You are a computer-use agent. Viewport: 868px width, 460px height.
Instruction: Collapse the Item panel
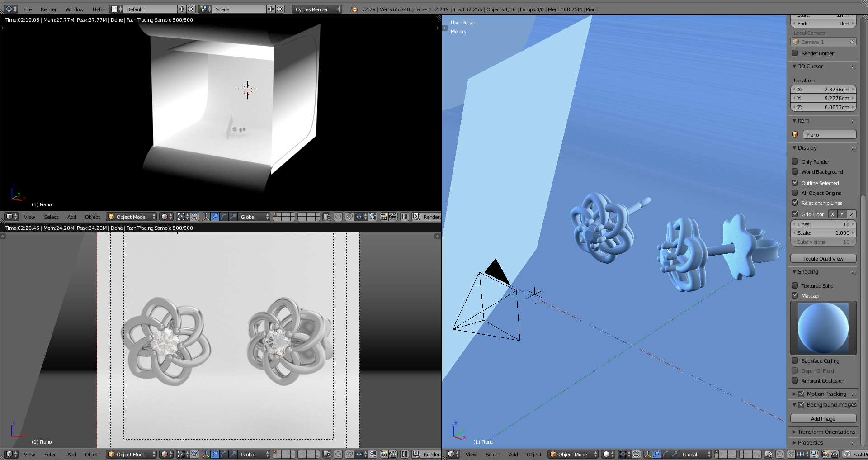coord(794,120)
